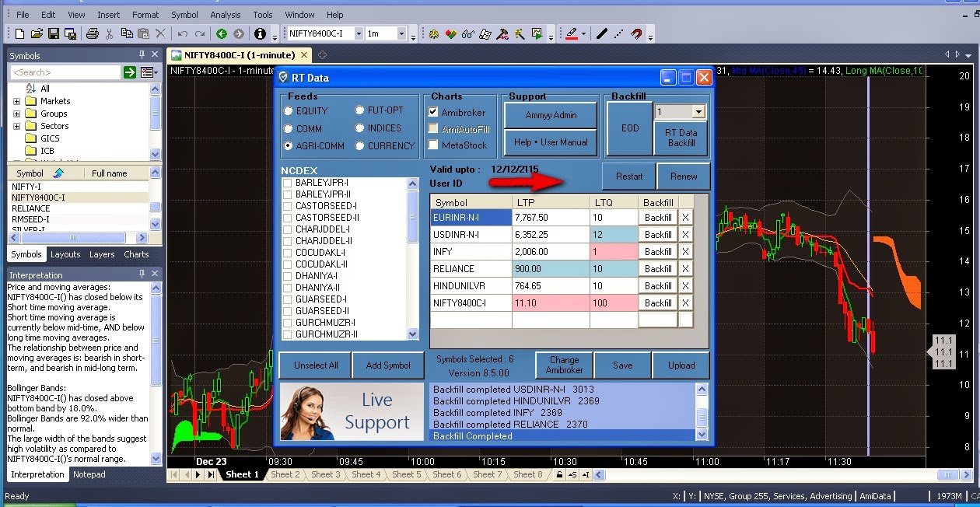Click the binoculars toolbar icon
980x507 pixels.
click(467, 34)
